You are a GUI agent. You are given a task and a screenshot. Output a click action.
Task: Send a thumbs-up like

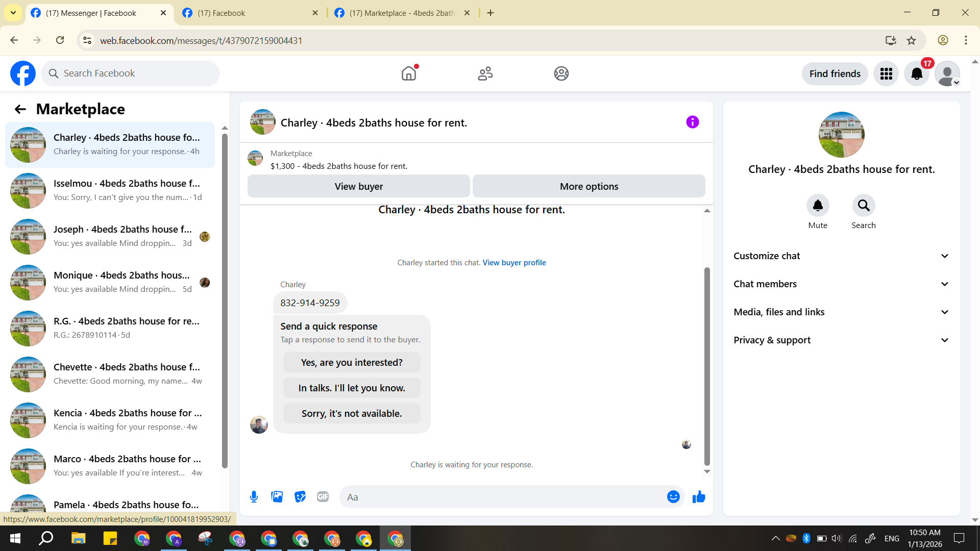(699, 497)
